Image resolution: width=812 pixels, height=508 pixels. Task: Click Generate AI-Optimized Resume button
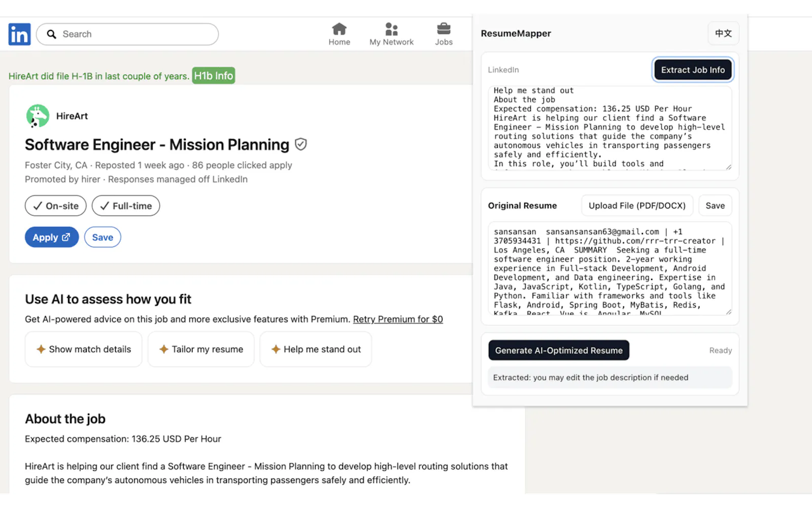coord(559,351)
